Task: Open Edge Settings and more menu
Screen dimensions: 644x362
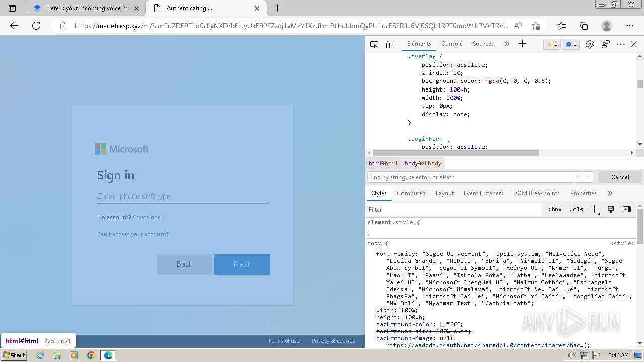Action: [630, 26]
